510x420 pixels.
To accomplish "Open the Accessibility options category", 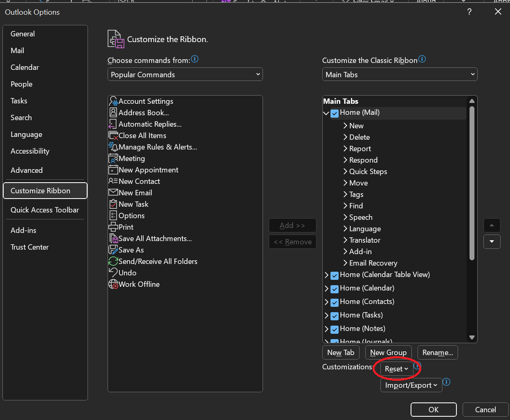I will pos(45,151).
